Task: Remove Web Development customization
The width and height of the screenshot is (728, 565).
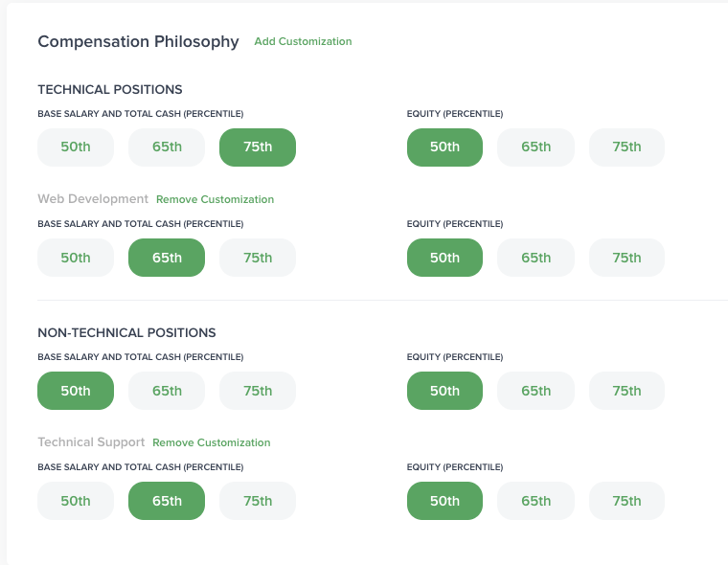Action: 215,200
